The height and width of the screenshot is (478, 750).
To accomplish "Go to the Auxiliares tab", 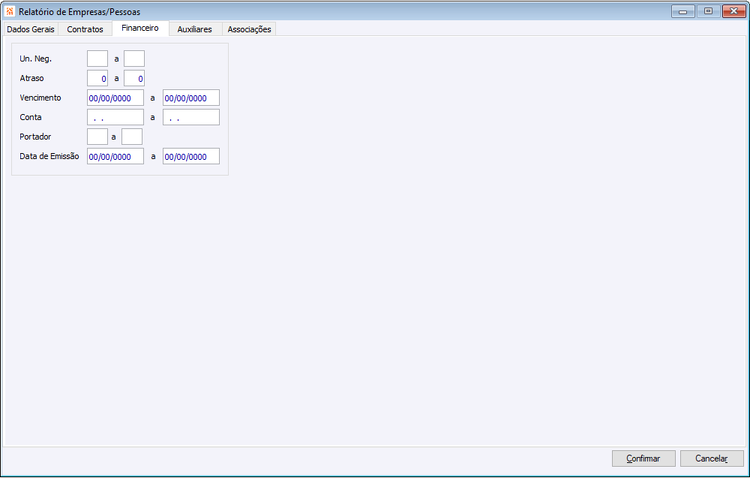I will click(195, 29).
